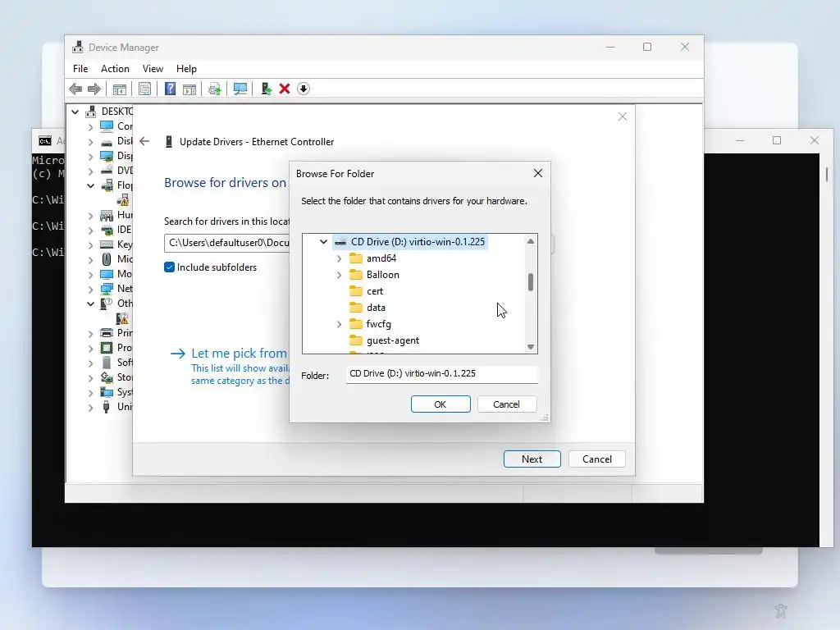Expand the Network adapters category chevron
The width and height of the screenshot is (840, 630).
90,290
